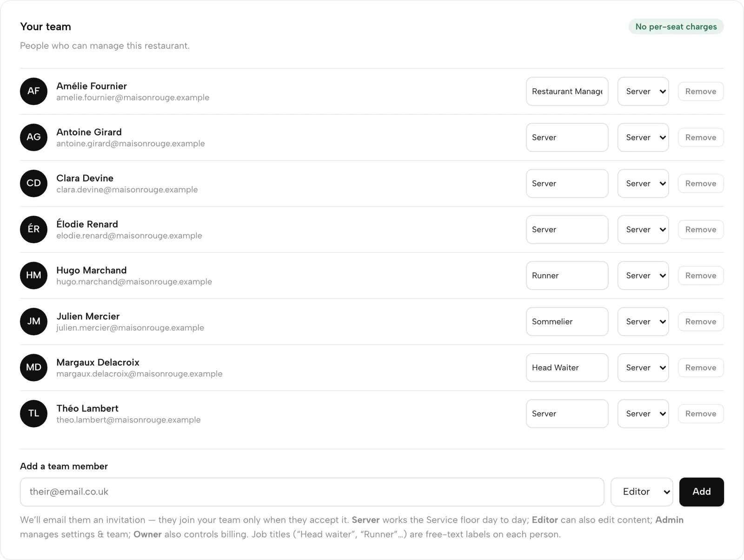744x560 pixels.
Task: Remove Clara Devine from the team
Action: [701, 183]
